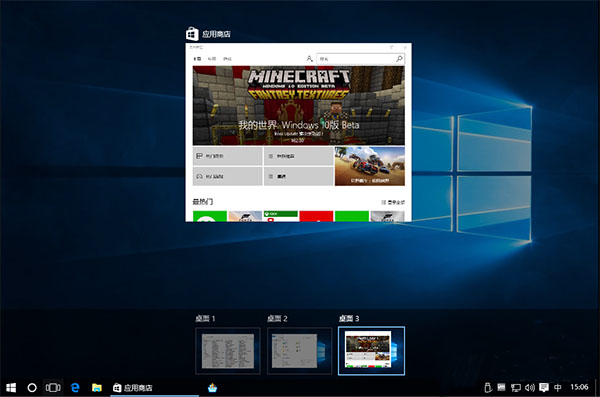Select the 应用商店 window preview in Task View
This screenshot has width=600, height=397.
[x=298, y=132]
